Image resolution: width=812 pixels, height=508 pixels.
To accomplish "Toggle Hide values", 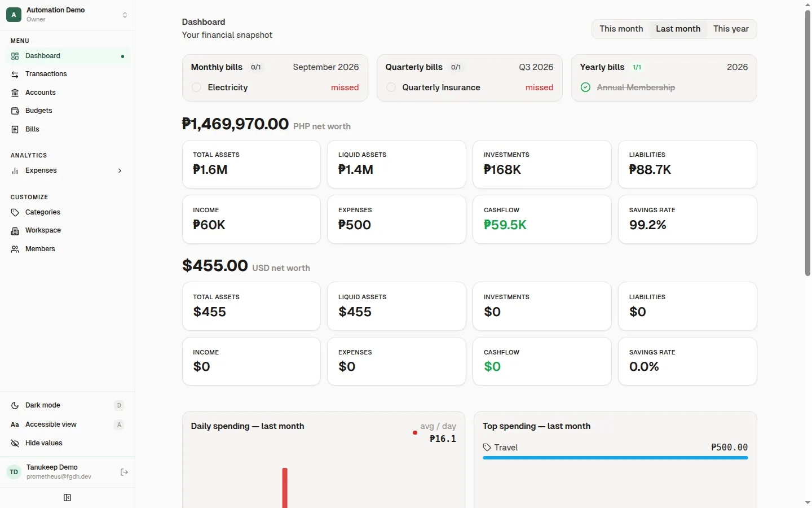I will click(x=68, y=443).
